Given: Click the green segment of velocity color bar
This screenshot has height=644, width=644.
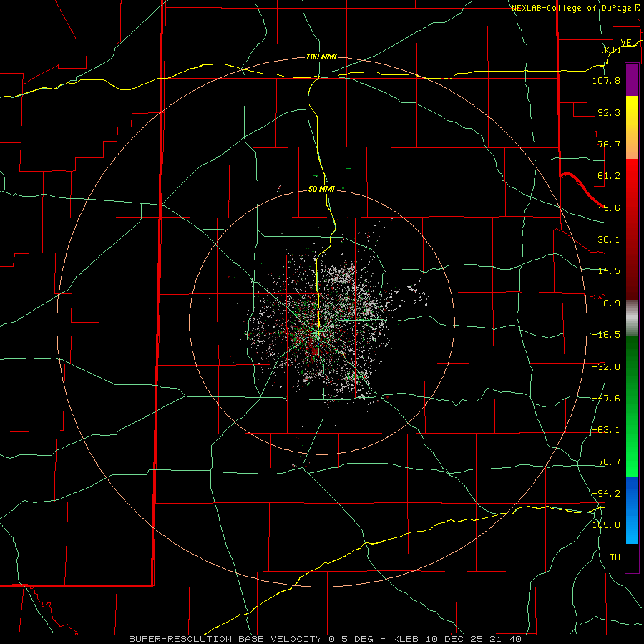Looking at the screenshot, I should click(632, 406).
